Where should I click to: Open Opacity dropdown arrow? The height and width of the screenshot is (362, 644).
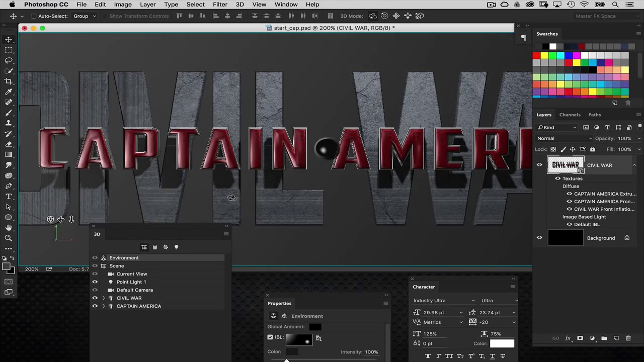point(639,138)
